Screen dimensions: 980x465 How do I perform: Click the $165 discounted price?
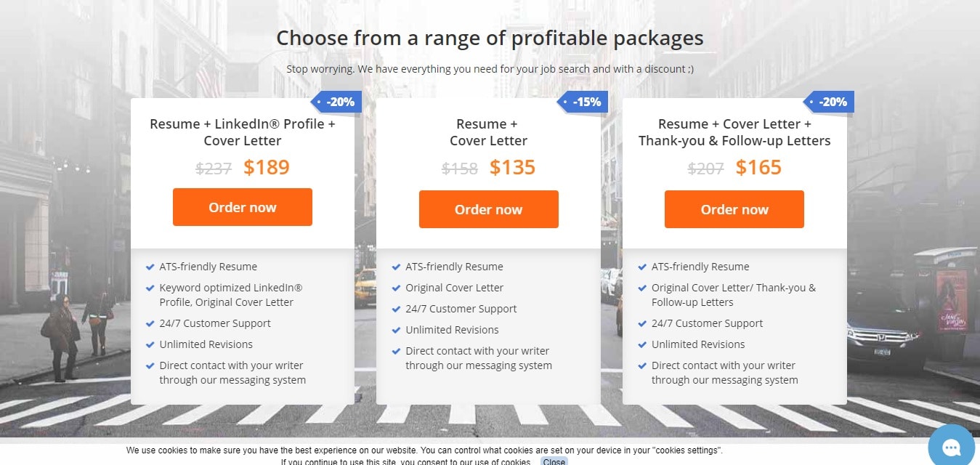pos(758,167)
